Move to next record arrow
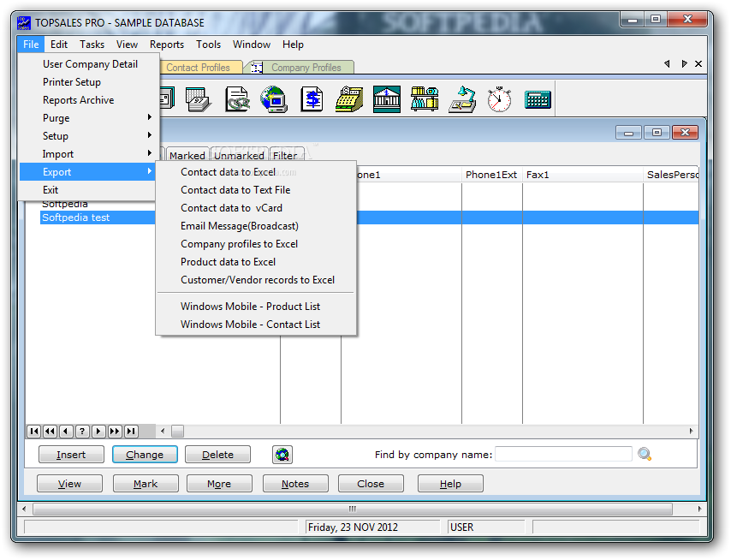 point(98,432)
